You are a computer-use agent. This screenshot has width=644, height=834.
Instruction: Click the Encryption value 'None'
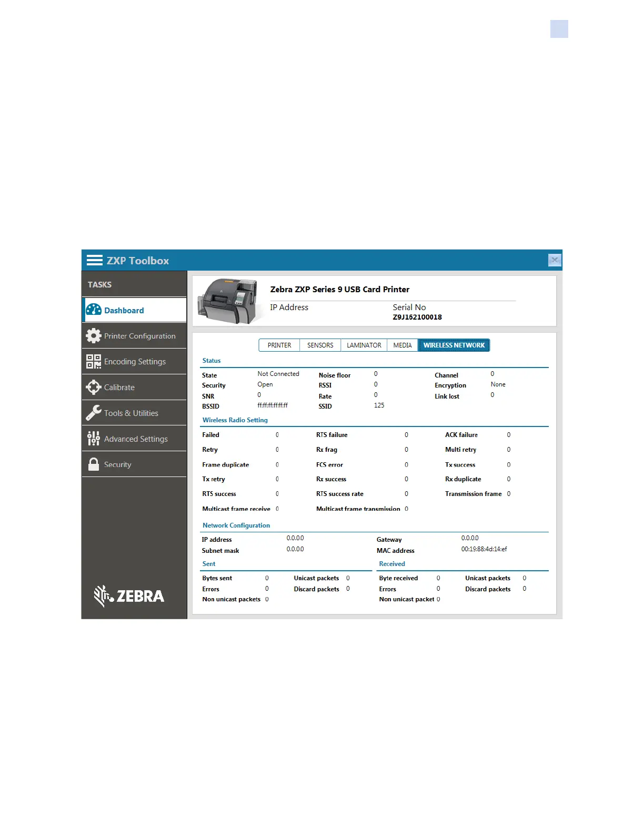pyautogui.click(x=498, y=384)
